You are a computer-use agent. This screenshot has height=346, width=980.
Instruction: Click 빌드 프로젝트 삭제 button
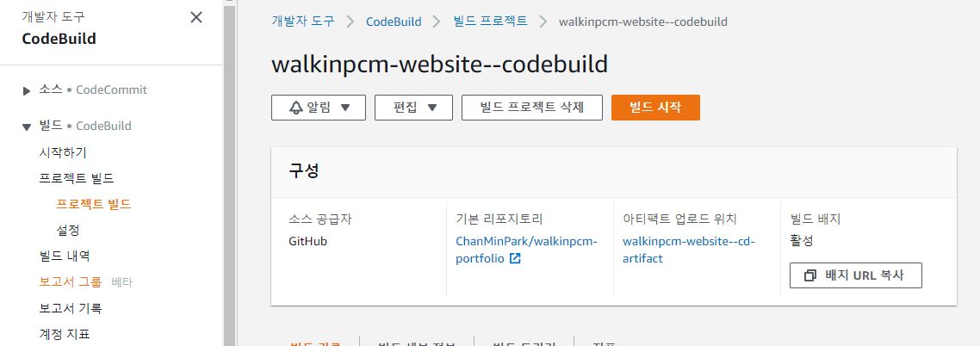coord(532,108)
